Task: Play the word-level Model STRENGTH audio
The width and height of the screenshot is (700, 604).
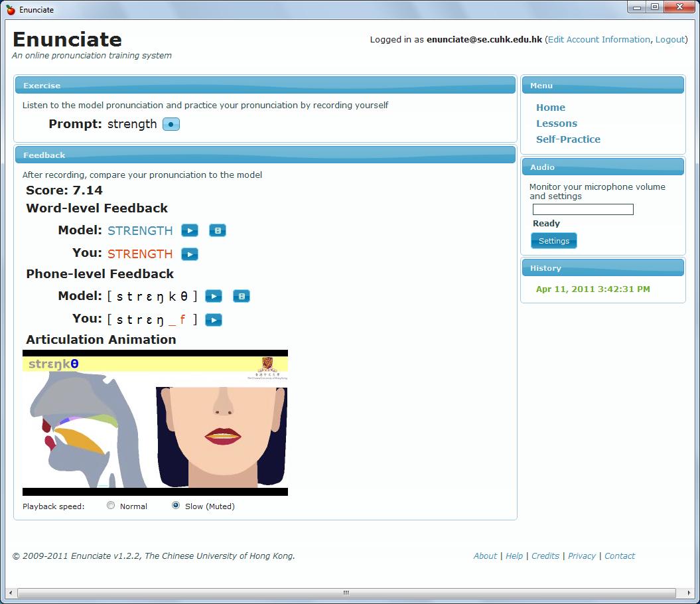Action: pyautogui.click(x=190, y=230)
